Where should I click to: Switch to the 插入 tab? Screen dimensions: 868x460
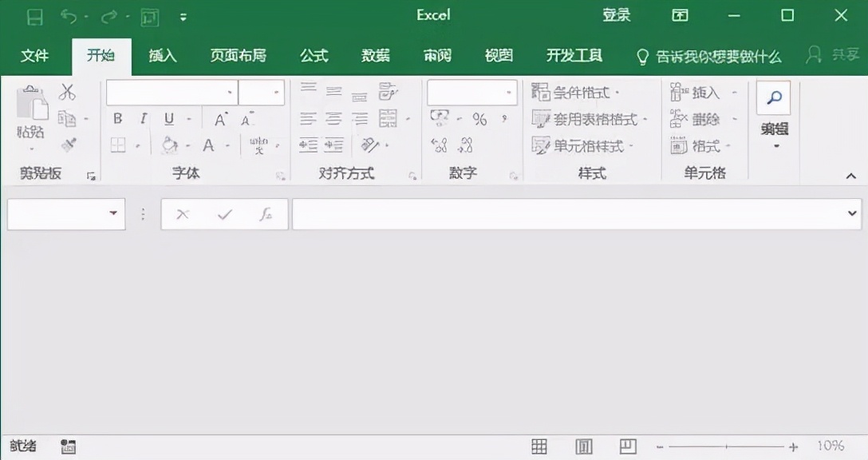162,55
